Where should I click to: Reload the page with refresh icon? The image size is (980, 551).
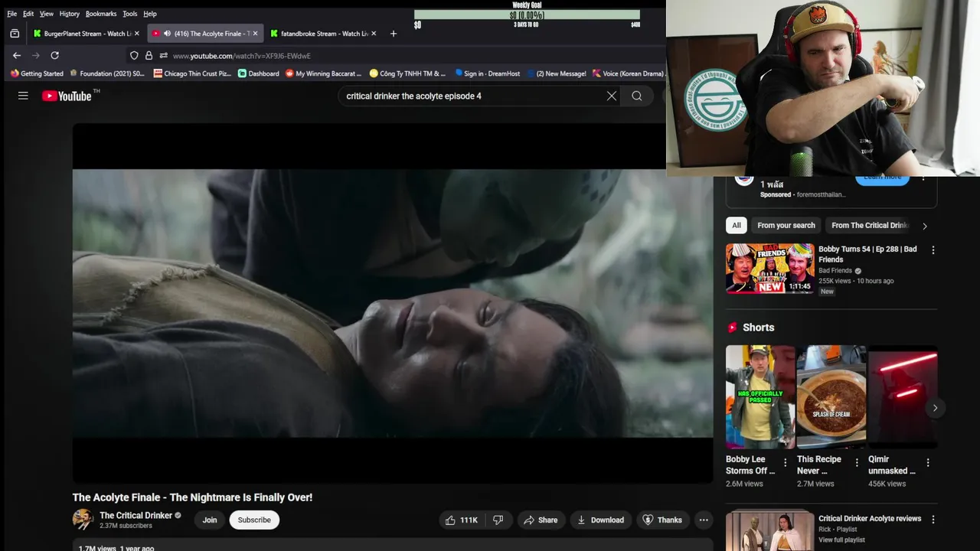(x=54, y=55)
